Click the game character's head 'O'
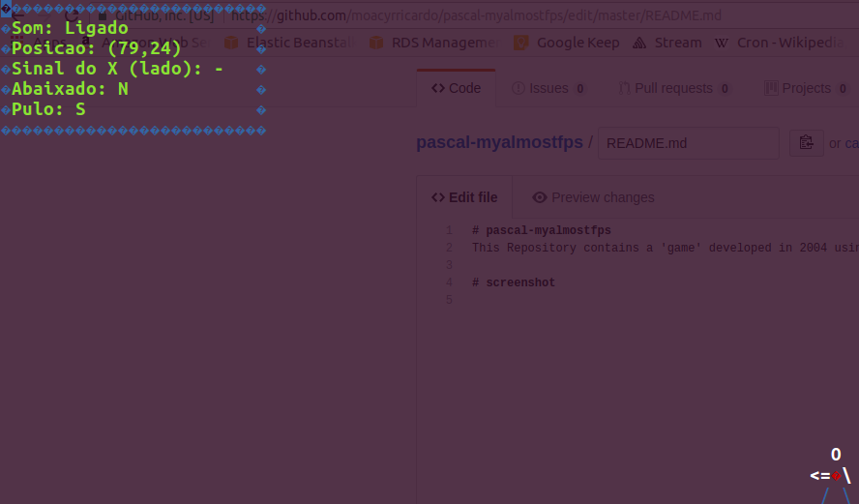Screen dimensions: 859x504 point(836,454)
